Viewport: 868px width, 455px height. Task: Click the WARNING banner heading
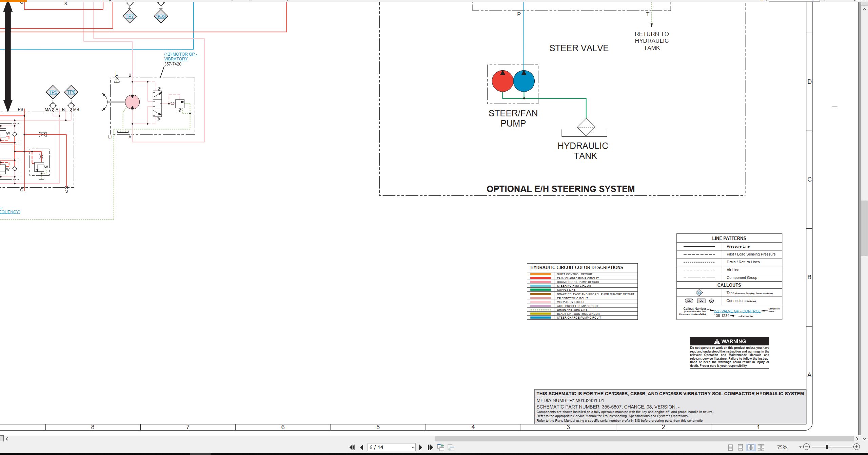coord(729,341)
